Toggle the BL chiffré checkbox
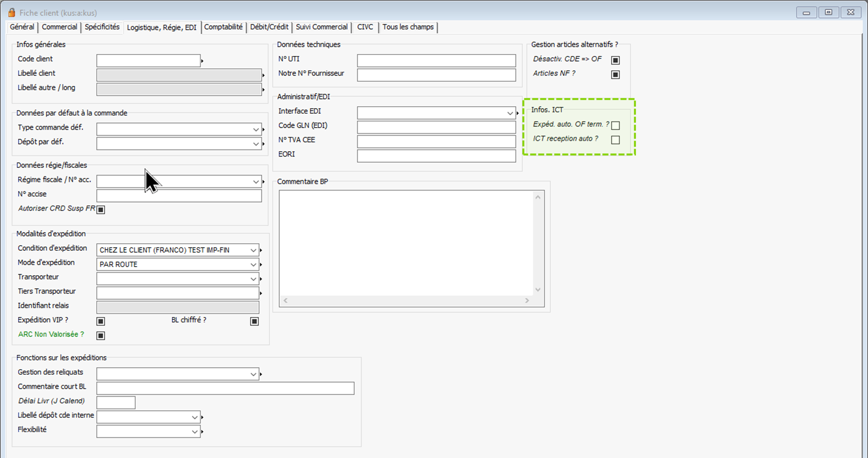 pyautogui.click(x=254, y=321)
